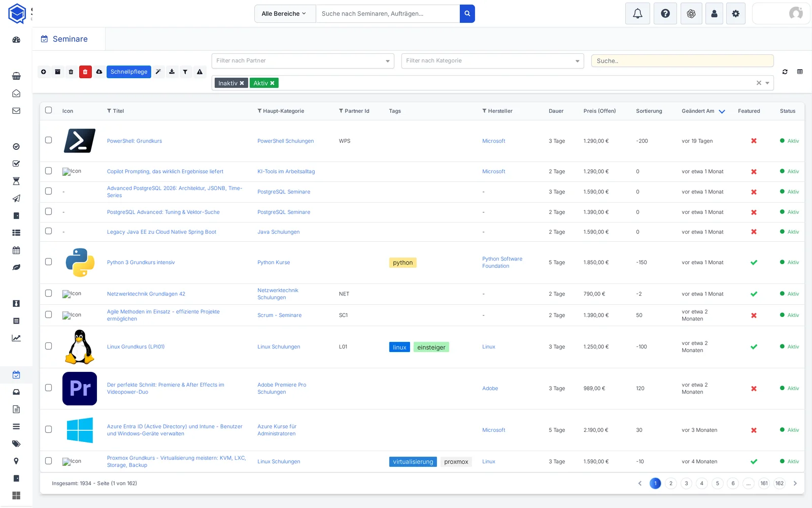Click the Schnellpflege button
The image size is (812, 508).
coord(129,72)
